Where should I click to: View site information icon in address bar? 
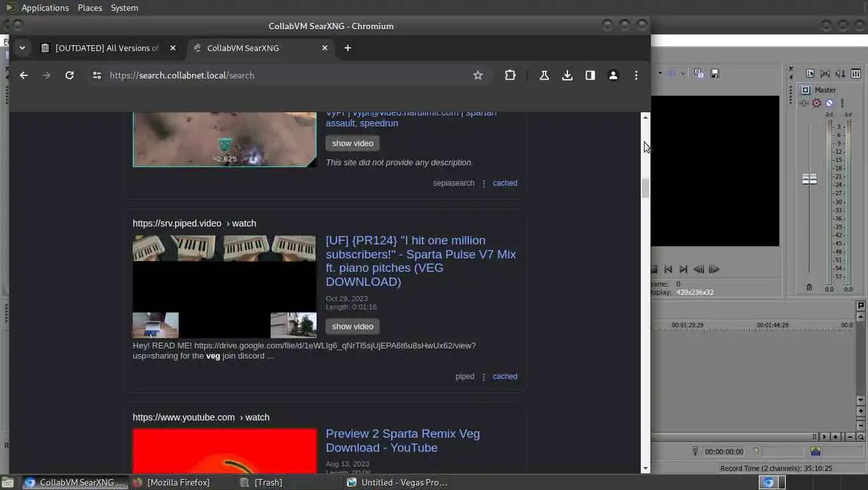click(97, 75)
